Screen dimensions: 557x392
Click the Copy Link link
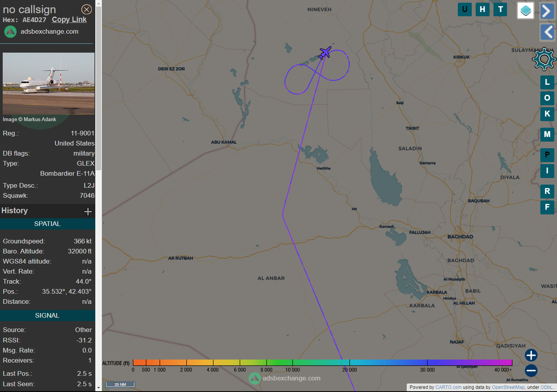point(69,19)
